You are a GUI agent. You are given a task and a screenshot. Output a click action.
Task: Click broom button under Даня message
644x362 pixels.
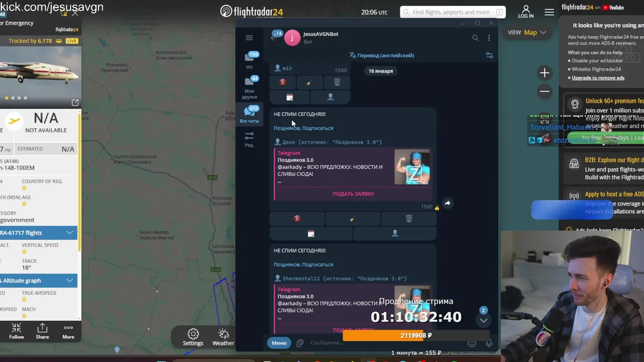click(353, 219)
